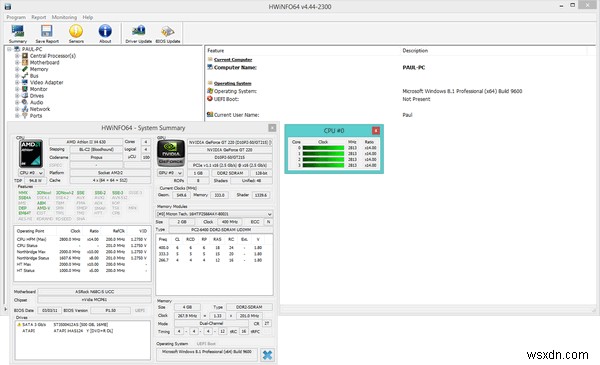The image size is (600, 365).
Task: Select the Ports tree item
Action: point(36,116)
